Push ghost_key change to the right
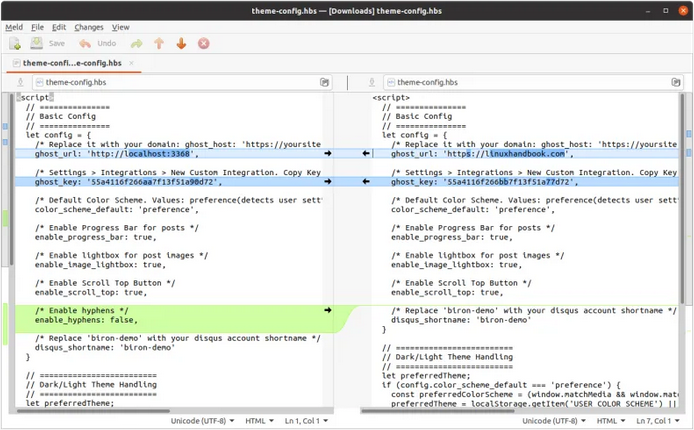The image size is (694, 430). 328,181
